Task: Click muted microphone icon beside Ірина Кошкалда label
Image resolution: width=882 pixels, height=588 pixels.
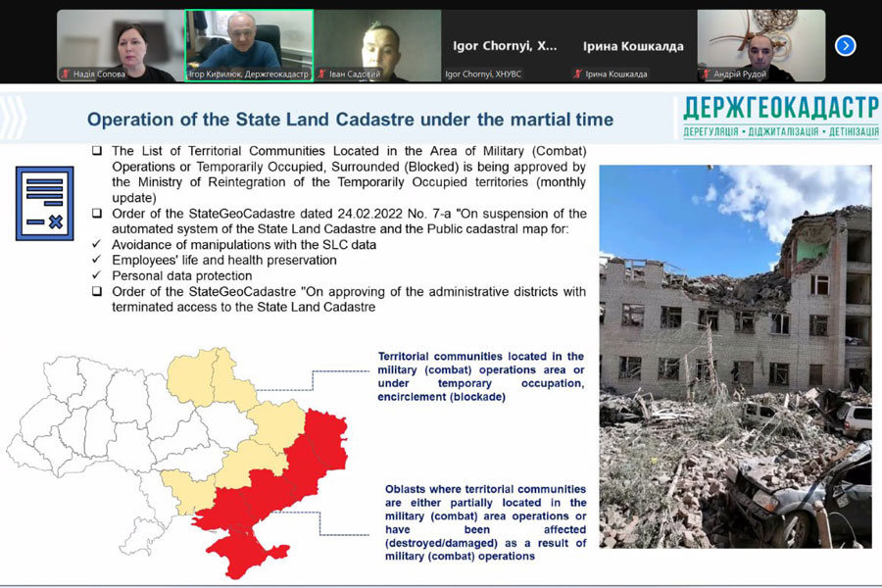Action: (x=577, y=73)
